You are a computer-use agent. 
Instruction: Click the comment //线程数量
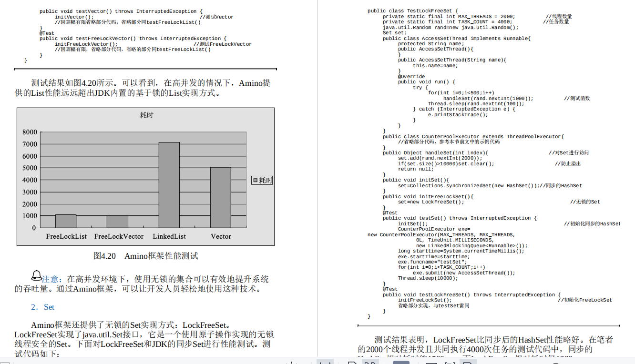[x=559, y=17]
